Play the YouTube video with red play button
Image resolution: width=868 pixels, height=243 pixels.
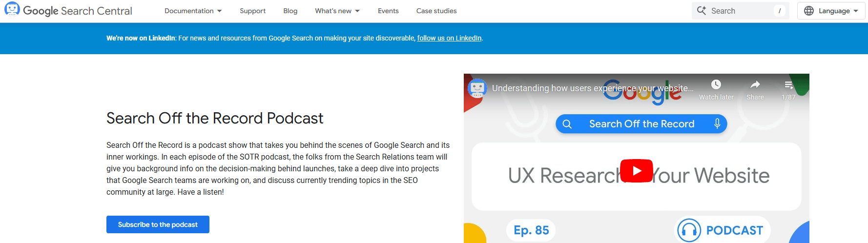(637, 171)
